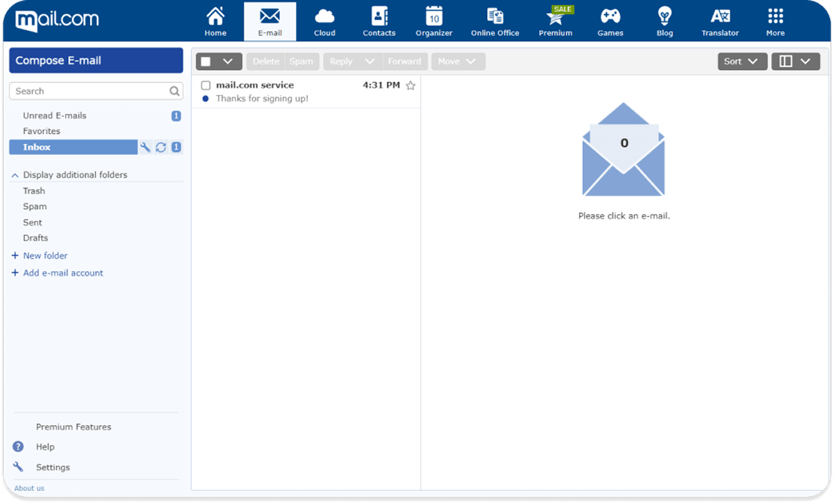Open the Move dropdown
Screen dimensions: 834x504
click(458, 62)
